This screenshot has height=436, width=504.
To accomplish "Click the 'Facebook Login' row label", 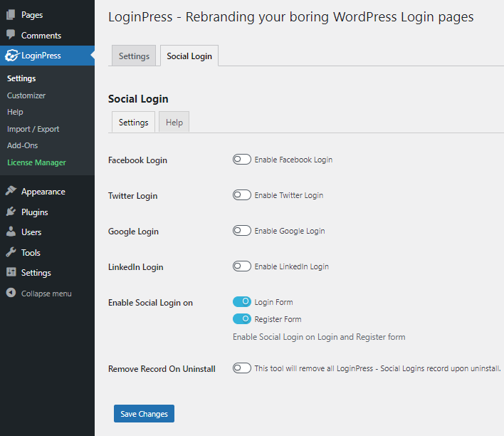I will [x=137, y=160].
